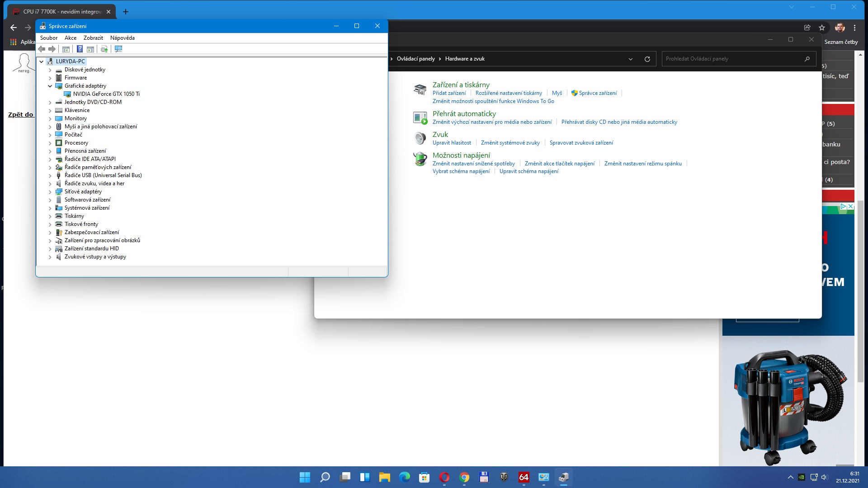
Task: Click the Upravit hlasitost link
Action: [x=451, y=143]
